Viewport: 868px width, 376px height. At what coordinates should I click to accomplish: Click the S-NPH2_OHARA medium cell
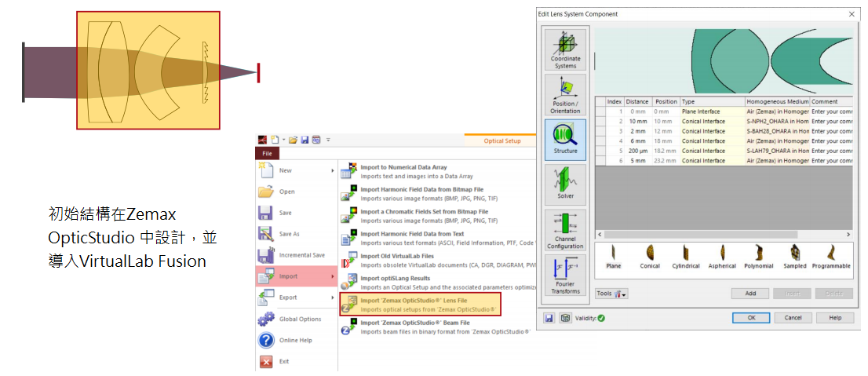777,121
